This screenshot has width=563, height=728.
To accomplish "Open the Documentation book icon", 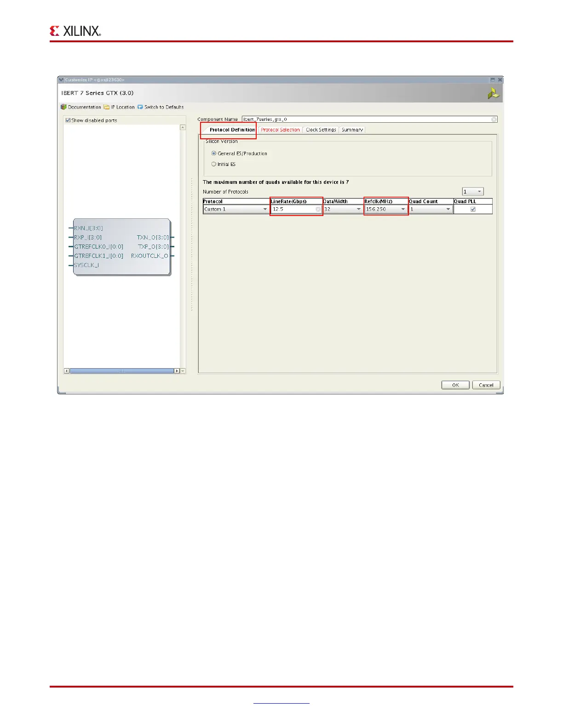I will [x=63, y=107].
